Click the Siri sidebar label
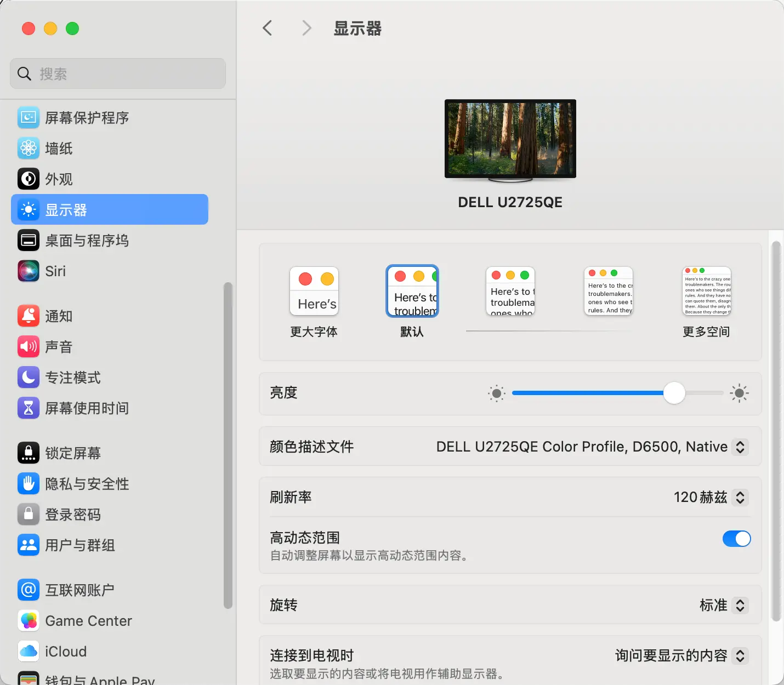The height and width of the screenshot is (685, 784). click(x=55, y=271)
